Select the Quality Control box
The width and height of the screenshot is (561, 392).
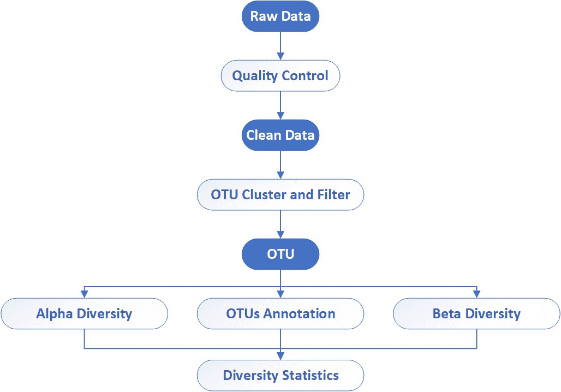coord(280,75)
